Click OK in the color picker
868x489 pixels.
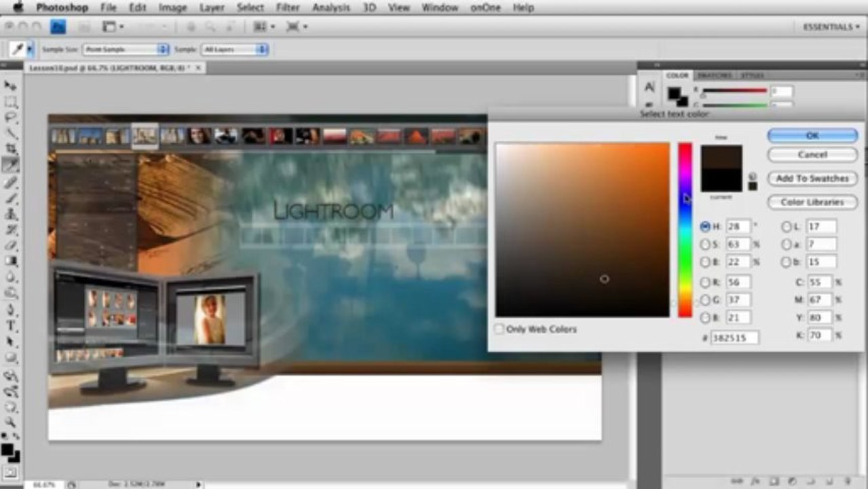click(812, 135)
